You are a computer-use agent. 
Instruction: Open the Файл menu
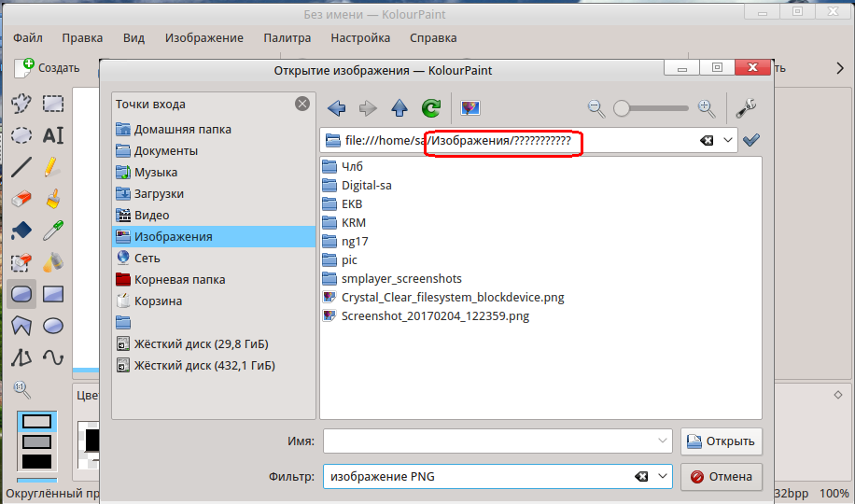[x=28, y=38]
